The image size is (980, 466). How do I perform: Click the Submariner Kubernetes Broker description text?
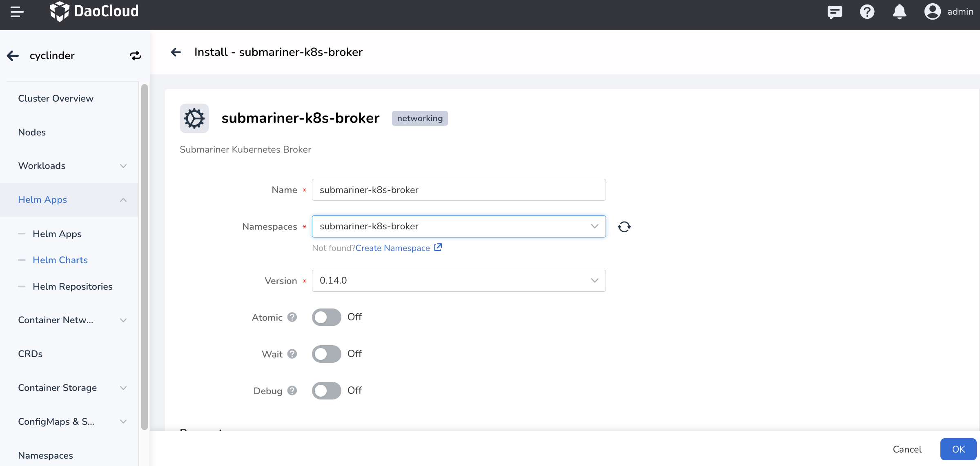coord(245,149)
